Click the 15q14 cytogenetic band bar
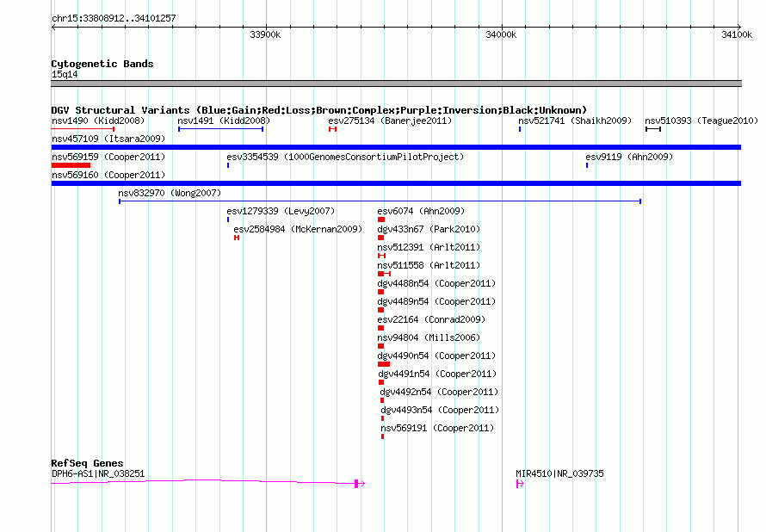 tap(396, 84)
